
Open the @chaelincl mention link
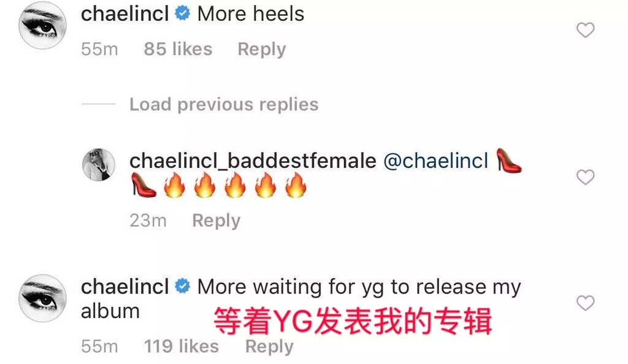pos(436,161)
